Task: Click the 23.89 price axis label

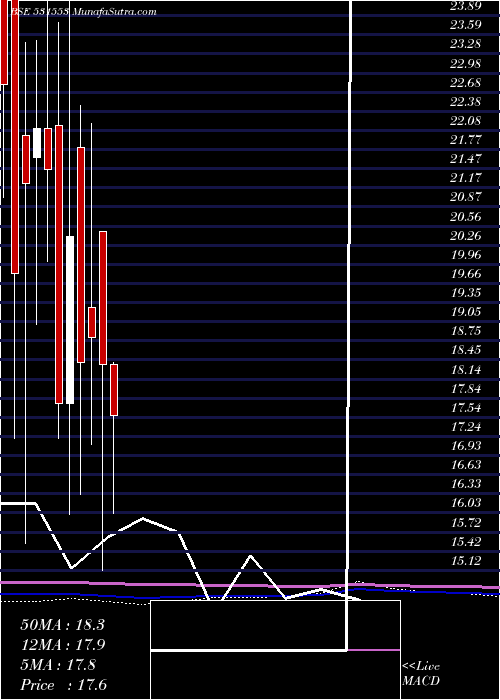Action: (465, 6)
